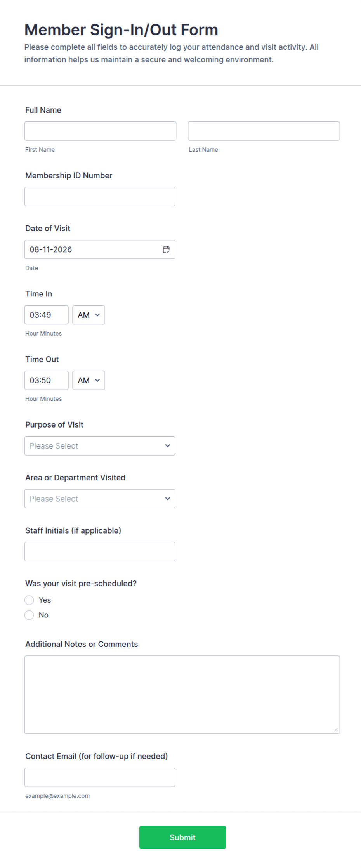The image size is (361, 868).
Task: Click the Yes label text option
Action: pos(45,600)
